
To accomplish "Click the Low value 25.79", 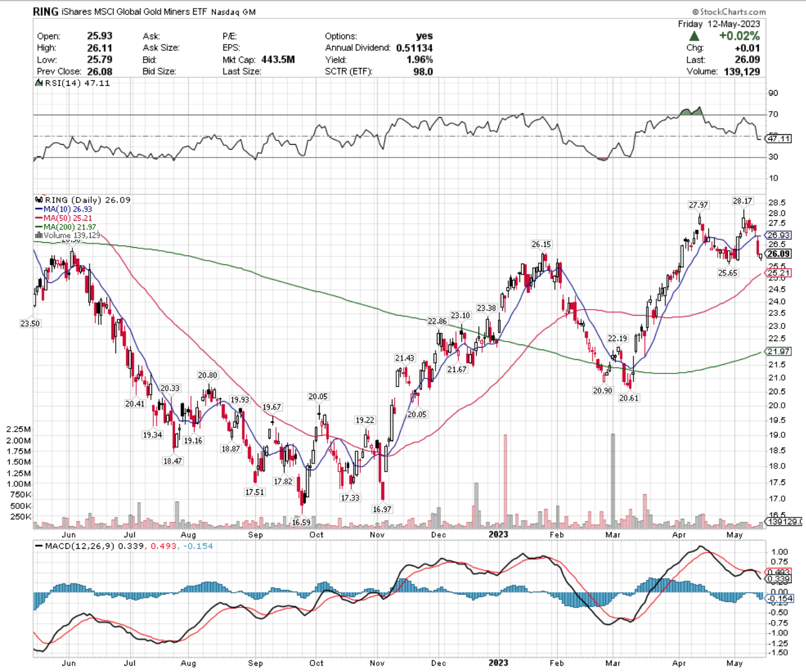I will (100, 59).
